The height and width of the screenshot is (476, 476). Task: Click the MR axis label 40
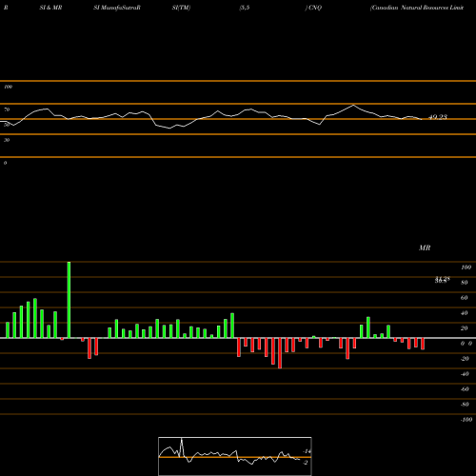[x=465, y=313]
